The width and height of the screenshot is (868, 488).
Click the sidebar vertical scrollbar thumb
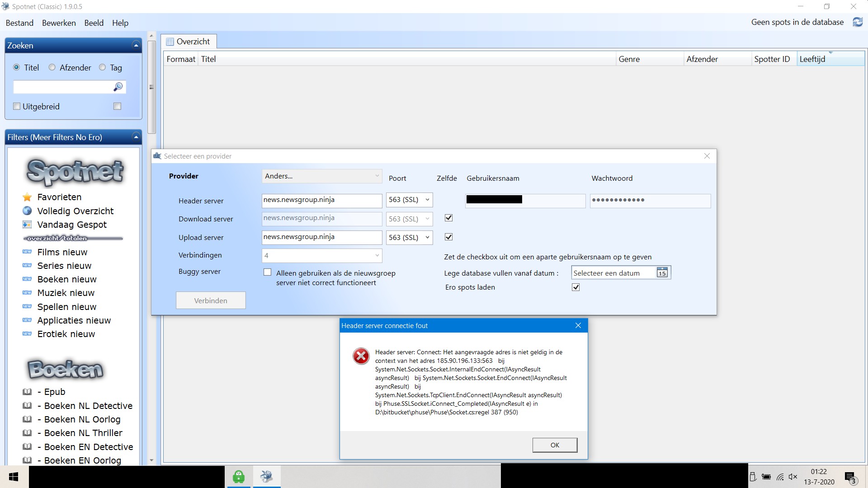click(x=152, y=87)
